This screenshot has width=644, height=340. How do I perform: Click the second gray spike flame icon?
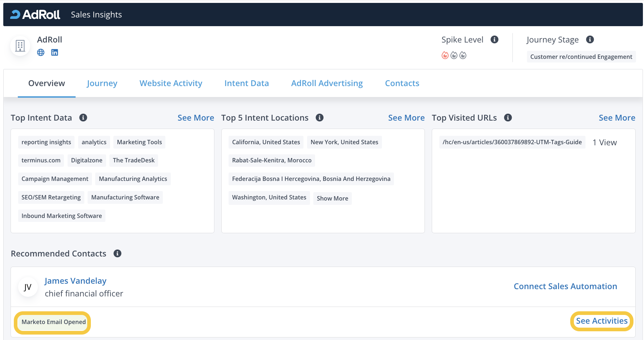tap(454, 55)
